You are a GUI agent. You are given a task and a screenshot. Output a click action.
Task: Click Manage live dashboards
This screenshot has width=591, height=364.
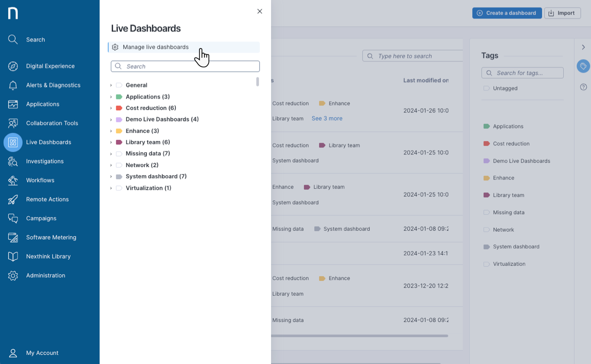[184, 47]
